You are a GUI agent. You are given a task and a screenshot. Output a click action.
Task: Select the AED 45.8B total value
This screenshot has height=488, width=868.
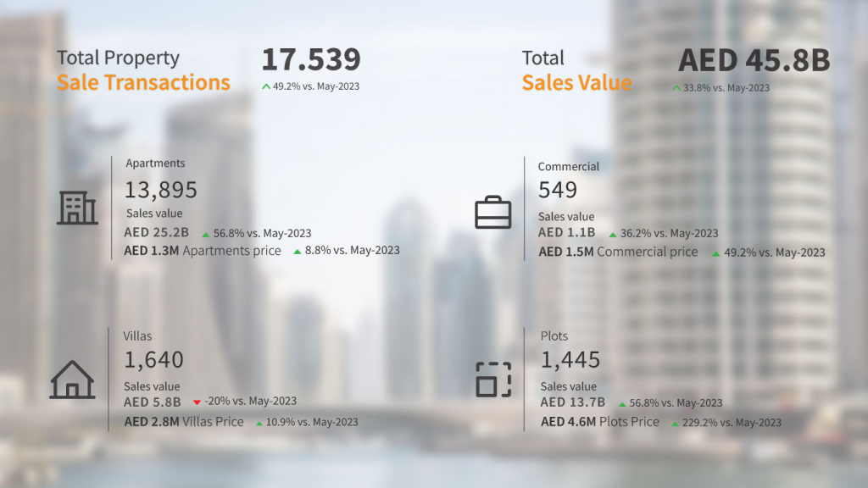(754, 61)
